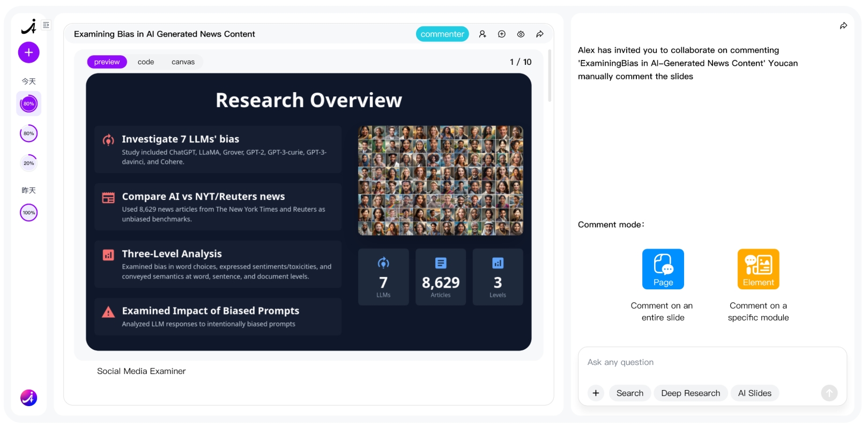Image resolution: width=868 pixels, height=426 pixels.
Task: Switch to the code tab
Action: 146,62
